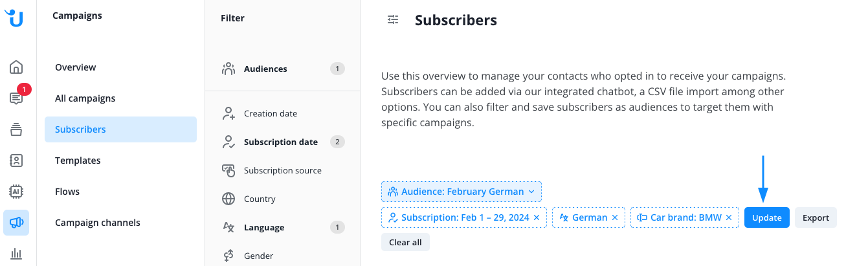The image size is (868, 266).
Task: Toggle the filter panel sliders icon
Action: (x=393, y=20)
